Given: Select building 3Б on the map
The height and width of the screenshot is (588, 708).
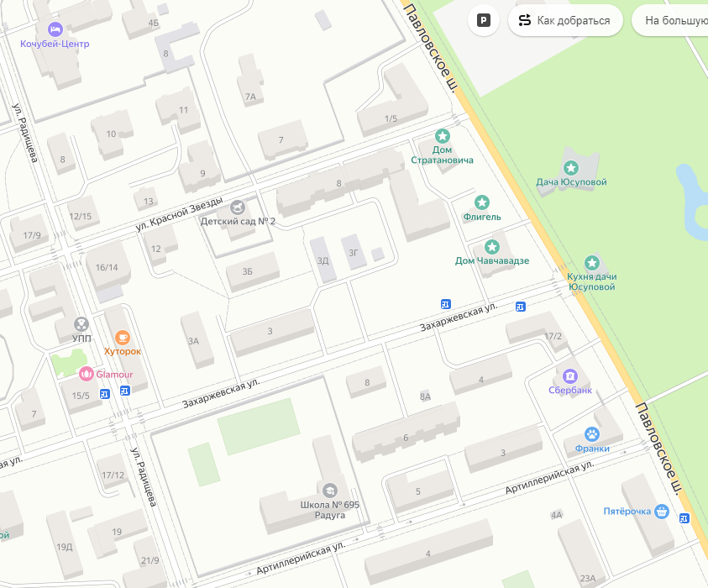Looking at the screenshot, I should coord(253,272).
